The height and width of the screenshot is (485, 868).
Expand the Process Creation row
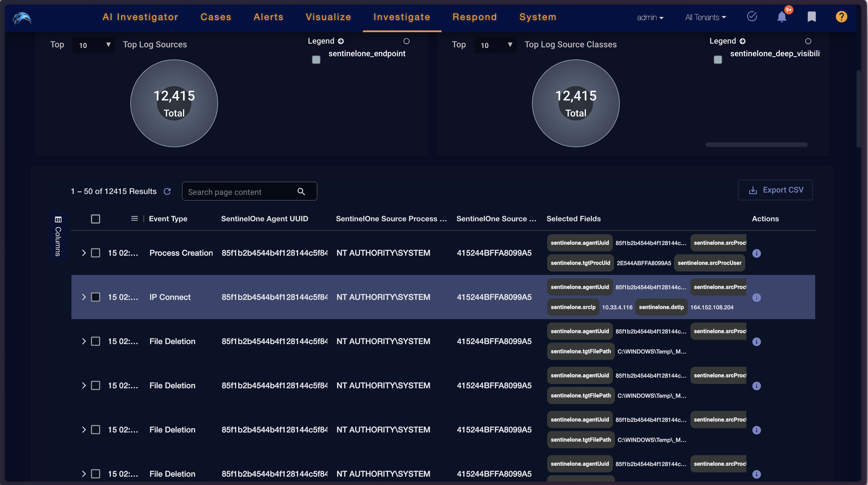(84, 253)
